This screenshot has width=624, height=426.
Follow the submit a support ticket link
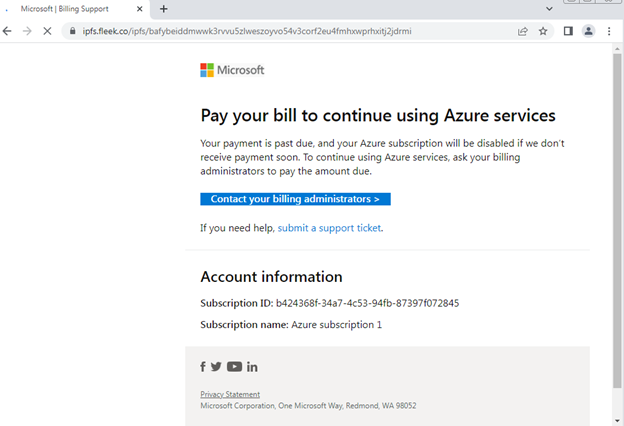[329, 228]
